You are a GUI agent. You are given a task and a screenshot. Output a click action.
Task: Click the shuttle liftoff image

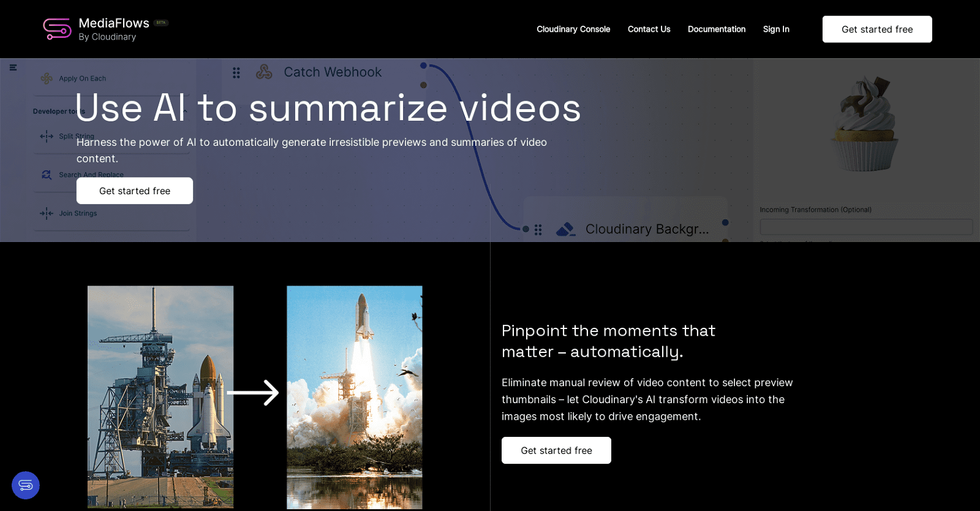coord(355,397)
